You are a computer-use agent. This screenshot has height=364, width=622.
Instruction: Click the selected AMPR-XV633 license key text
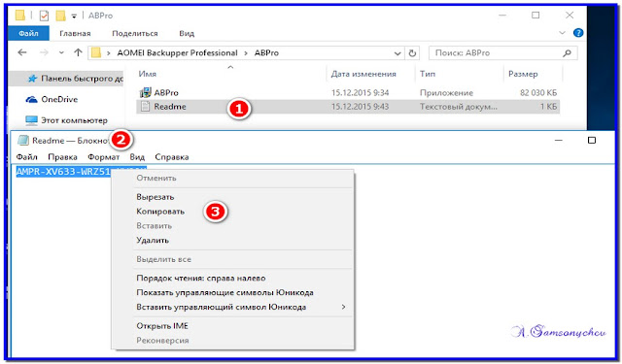pyautogui.click(x=63, y=172)
